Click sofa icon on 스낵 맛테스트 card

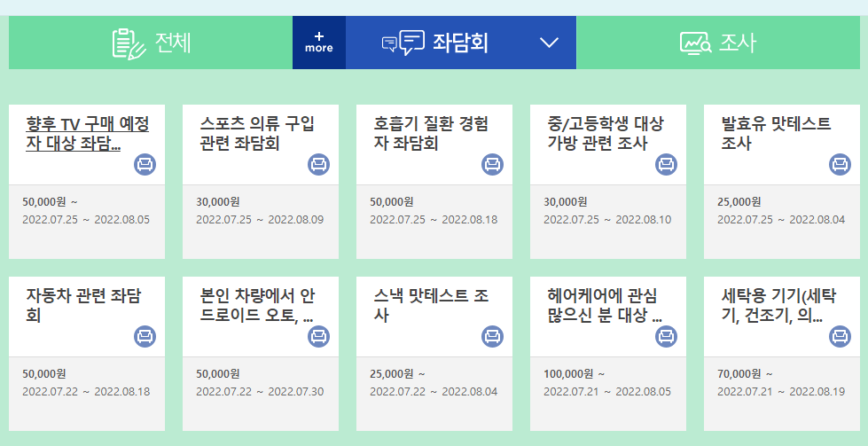coord(493,336)
